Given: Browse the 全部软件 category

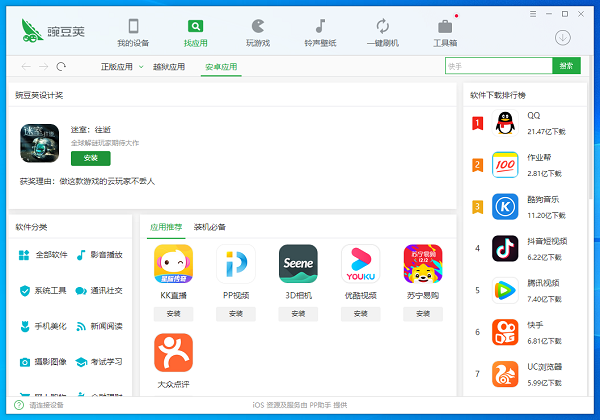Looking at the screenshot, I should pos(43,255).
